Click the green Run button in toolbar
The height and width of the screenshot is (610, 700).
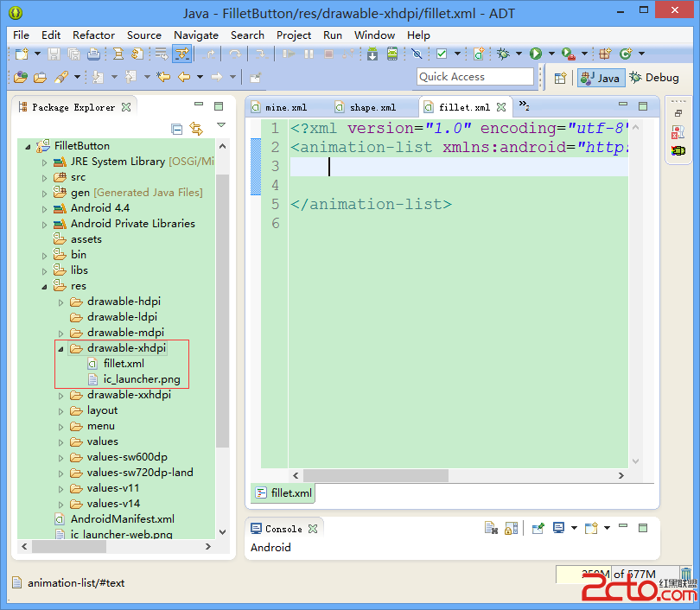click(536, 54)
